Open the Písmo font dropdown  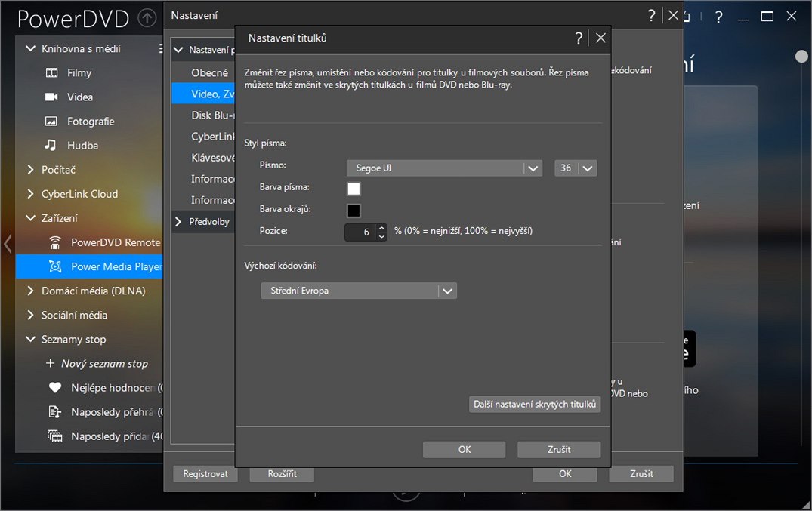pyautogui.click(x=533, y=168)
